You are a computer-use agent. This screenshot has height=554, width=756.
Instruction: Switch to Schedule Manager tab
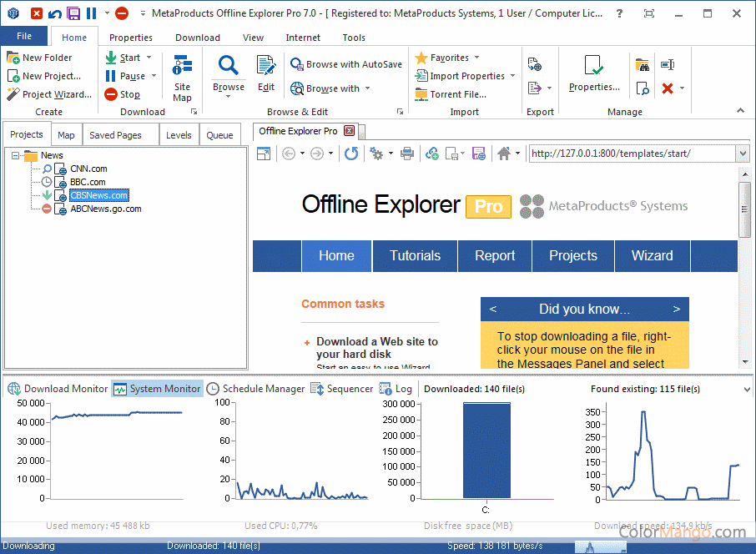point(255,389)
